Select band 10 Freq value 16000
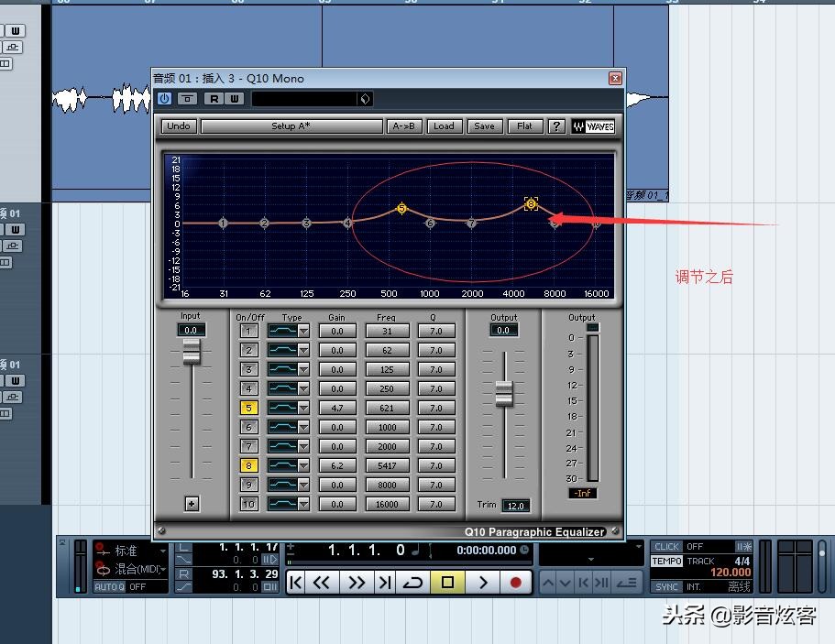Image resolution: width=835 pixels, height=644 pixels. point(387,504)
